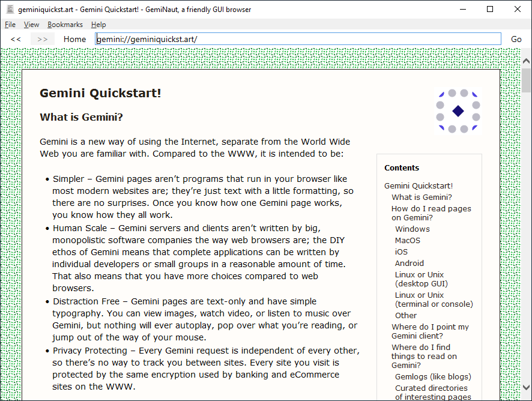532x401 pixels.
Task: Click the gemini URL address field
Action: (298, 39)
